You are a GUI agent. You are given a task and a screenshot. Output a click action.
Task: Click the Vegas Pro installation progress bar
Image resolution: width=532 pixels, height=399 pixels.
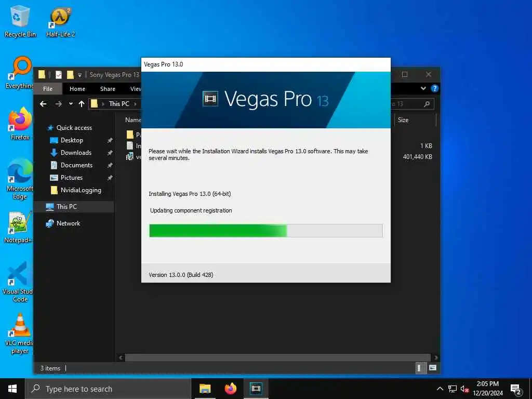266,231
